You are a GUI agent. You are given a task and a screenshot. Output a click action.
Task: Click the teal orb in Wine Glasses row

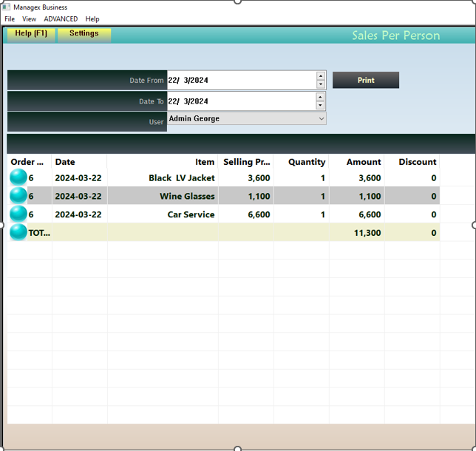click(18, 196)
